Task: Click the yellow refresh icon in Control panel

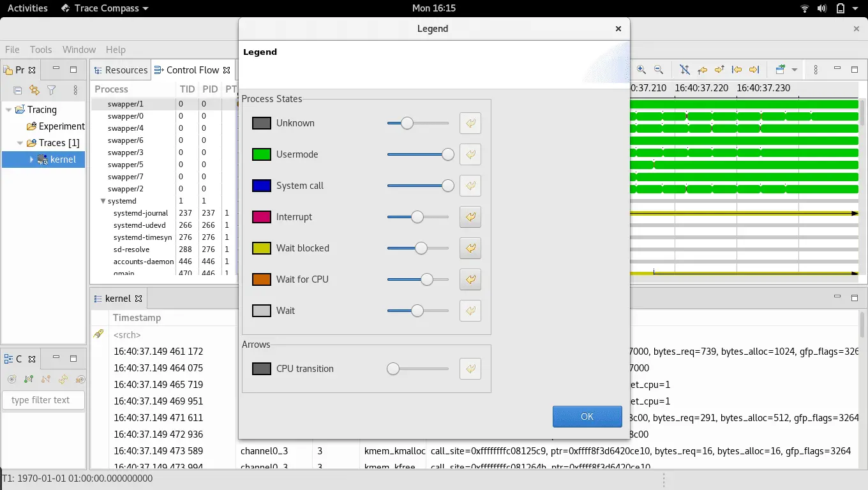Action: 63,379
